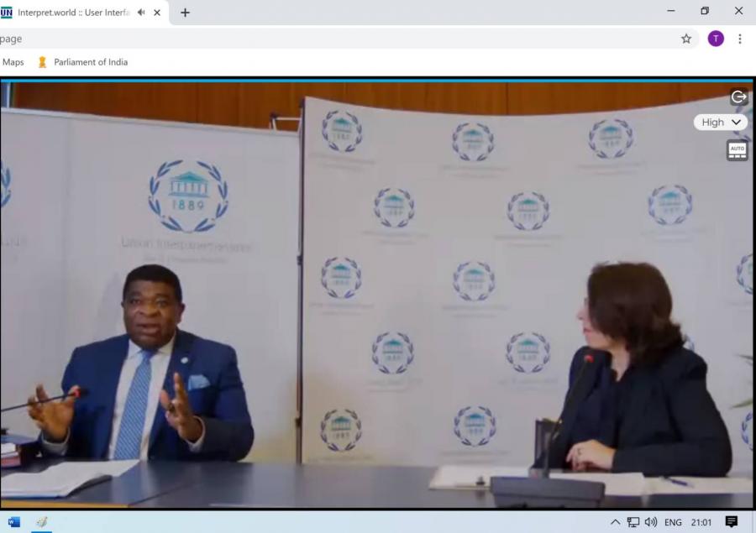
Task: Expand the hidden system tray icons
Action: [616, 522]
